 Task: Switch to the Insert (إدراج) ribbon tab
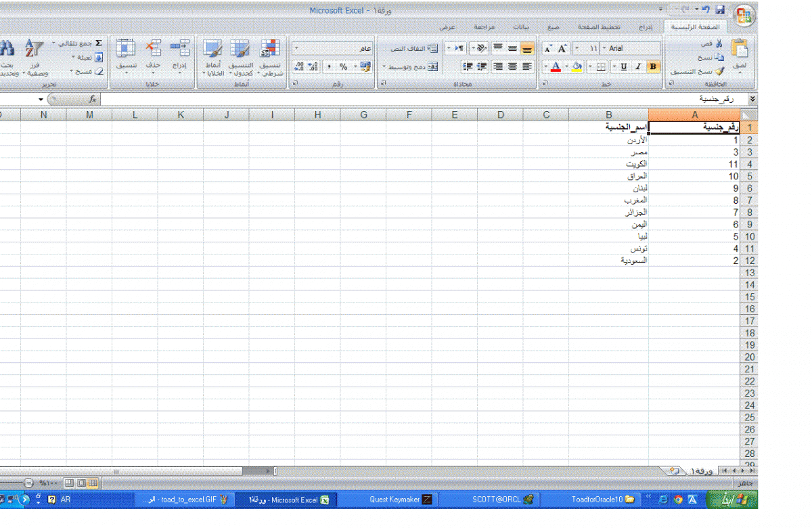[x=646, y=27]
